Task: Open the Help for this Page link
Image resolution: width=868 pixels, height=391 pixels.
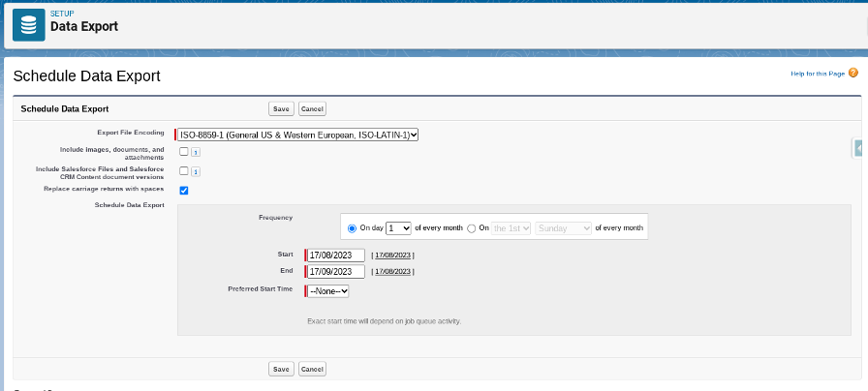Action: 818,74
